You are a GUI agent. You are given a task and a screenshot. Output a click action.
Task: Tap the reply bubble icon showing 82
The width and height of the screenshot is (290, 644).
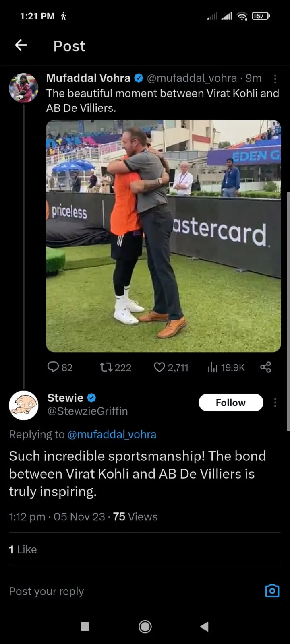[x=53, y=367]
